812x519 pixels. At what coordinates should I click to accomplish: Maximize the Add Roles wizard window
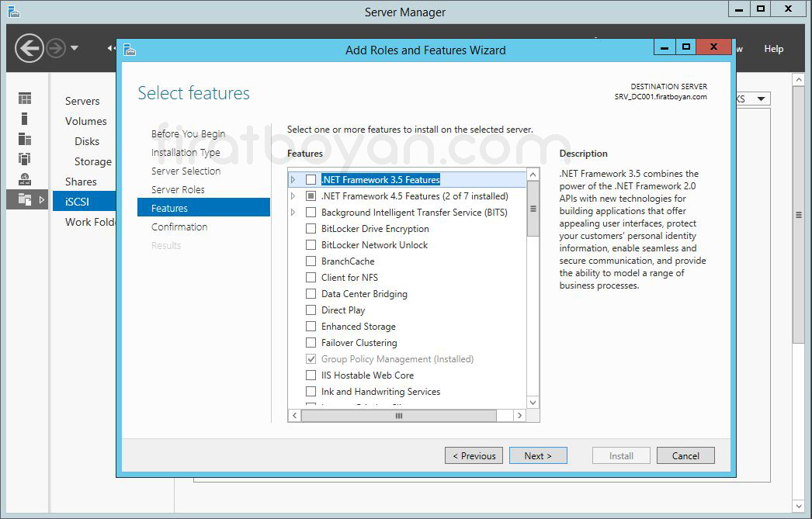pos(686,47)
